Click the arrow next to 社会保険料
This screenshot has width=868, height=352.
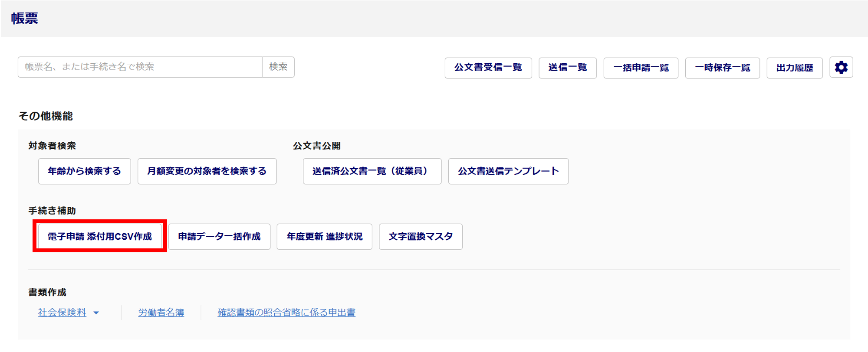click(96, 313)
